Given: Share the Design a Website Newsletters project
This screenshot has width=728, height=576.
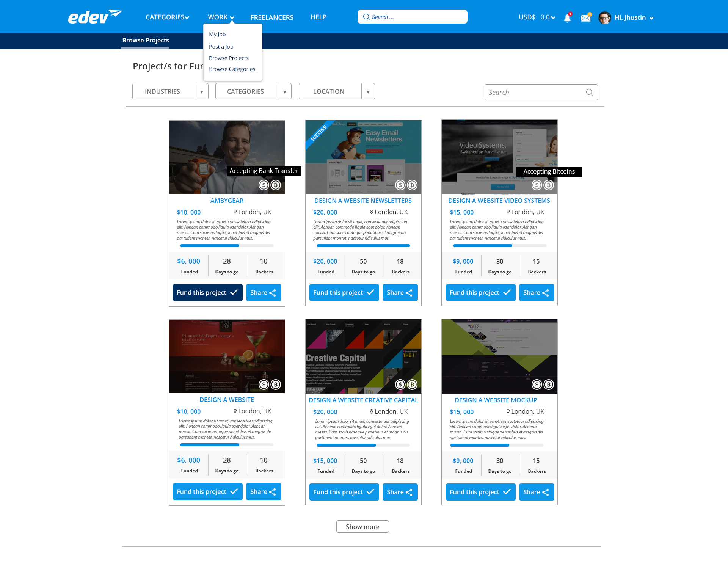Looking at the screenshot, I should [400, 293].
